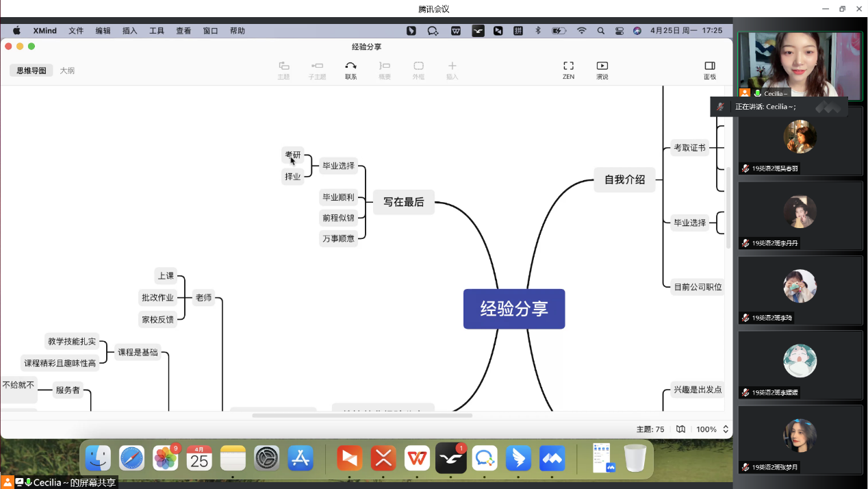Toggle the 面板 side panel
This screenshot has width=868, height=489.
coord(709,66)
